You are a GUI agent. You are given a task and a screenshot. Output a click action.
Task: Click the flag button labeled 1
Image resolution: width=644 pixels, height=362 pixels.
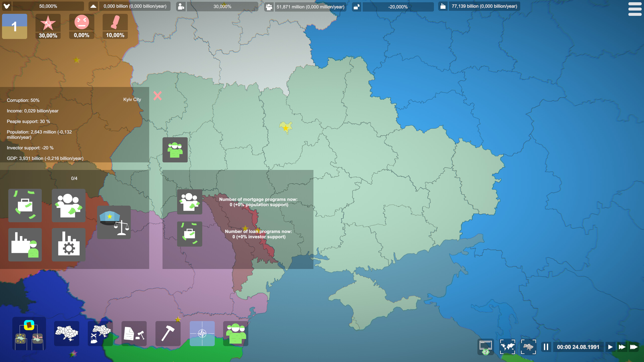pyautogui.click(x=14, y=26)
